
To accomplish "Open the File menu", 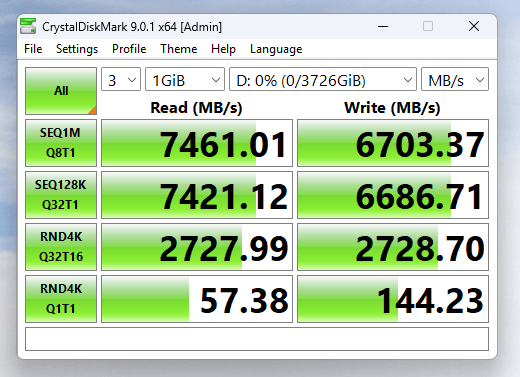I will click(x=33, y=49).
